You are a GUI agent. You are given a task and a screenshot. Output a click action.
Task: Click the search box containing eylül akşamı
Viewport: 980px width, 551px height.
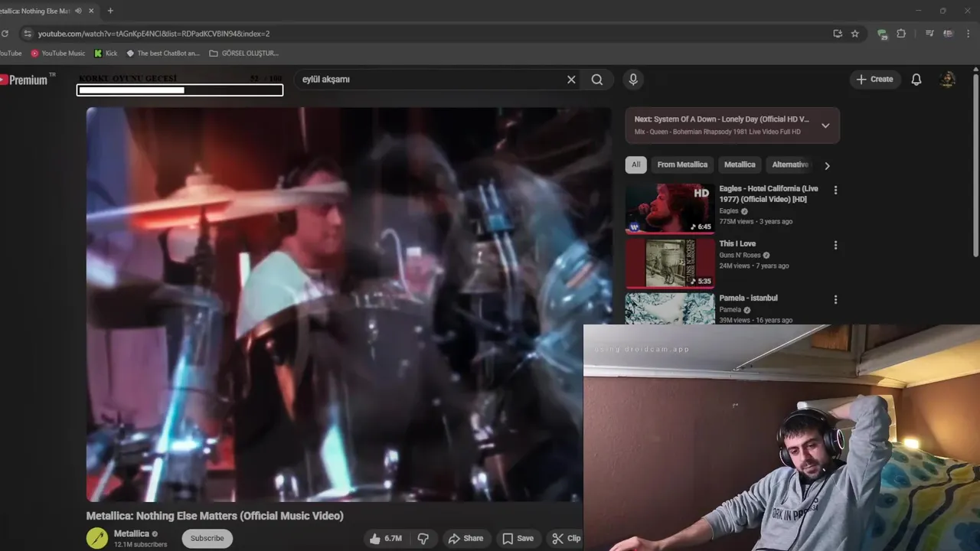coord(431,80)
